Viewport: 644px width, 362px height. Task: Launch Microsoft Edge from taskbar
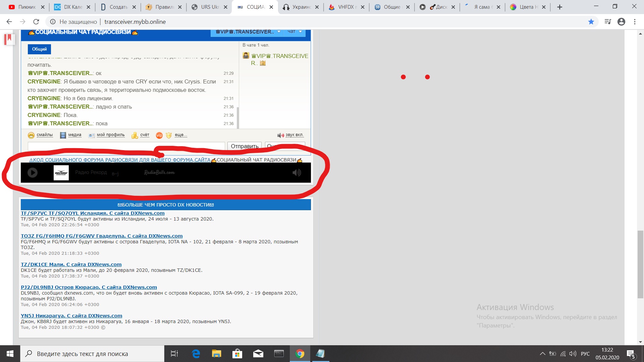tap(196, 354)
